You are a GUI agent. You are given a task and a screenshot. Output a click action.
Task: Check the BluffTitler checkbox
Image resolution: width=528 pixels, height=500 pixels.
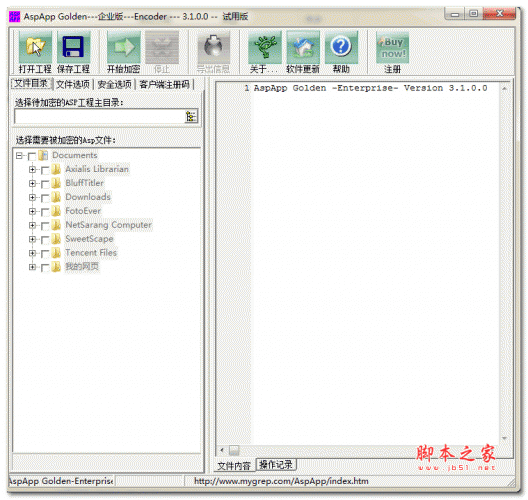click(45, 184)
